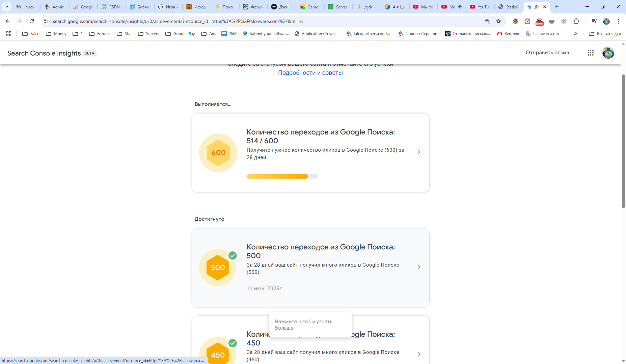Open Google account avatar in page header
Viewport: 626px width, 364px height.
click(608, 53)
